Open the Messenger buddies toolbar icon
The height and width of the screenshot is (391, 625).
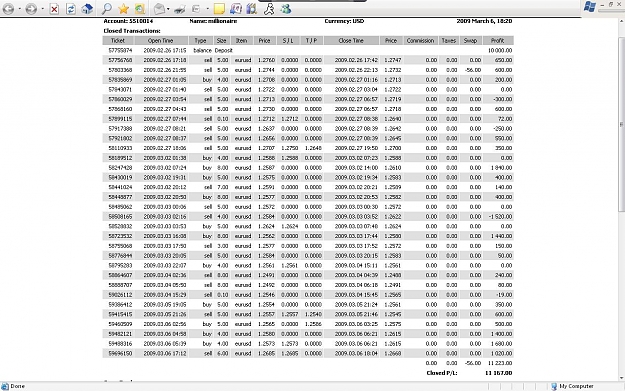tap(285, 9)
